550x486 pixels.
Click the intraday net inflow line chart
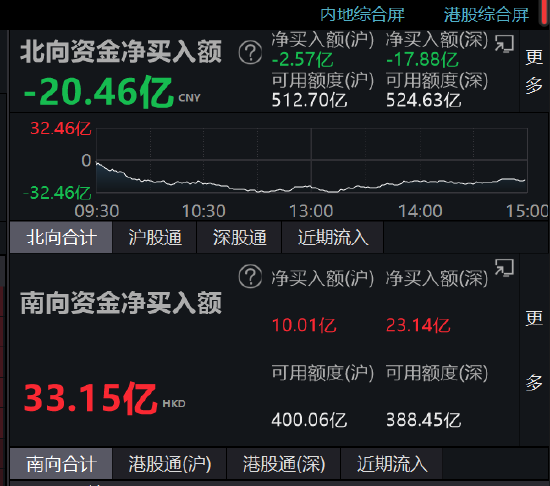(x=311, y=160)
